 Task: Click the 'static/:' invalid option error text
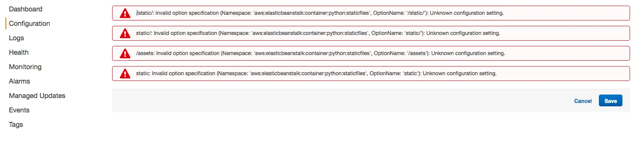coord(318,33)
